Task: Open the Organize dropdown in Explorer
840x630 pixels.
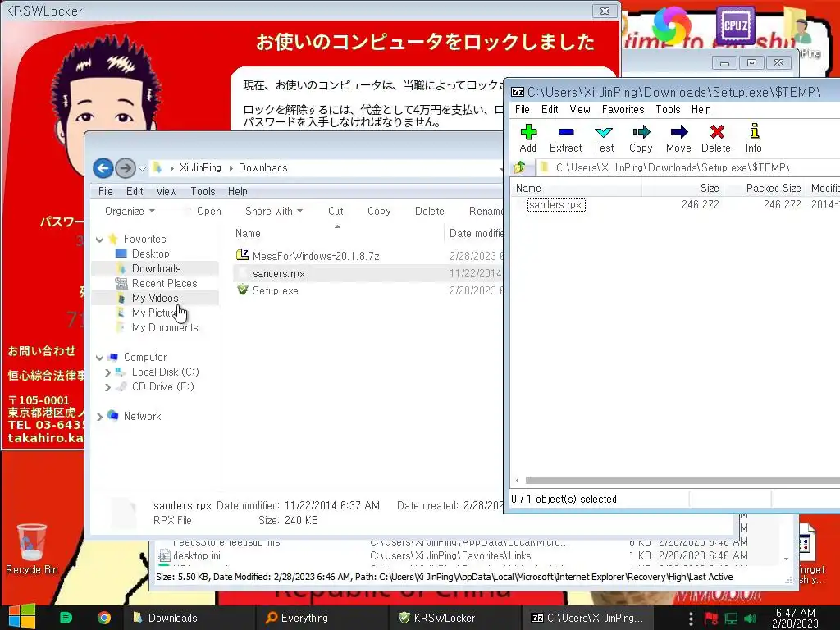Action: [x=130, y=211]
